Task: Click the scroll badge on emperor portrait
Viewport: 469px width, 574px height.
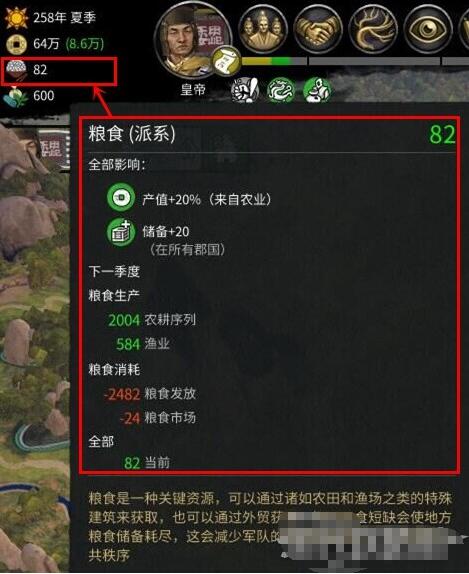Action: tap(226, 61)
